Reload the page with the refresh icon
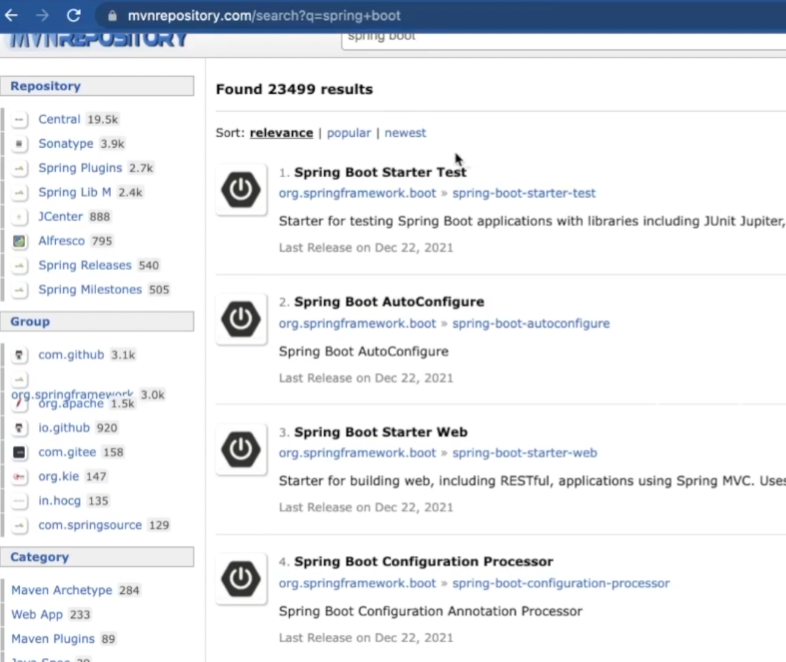The image size is (786, 662). pyautogui.click(x=74, y=16)
